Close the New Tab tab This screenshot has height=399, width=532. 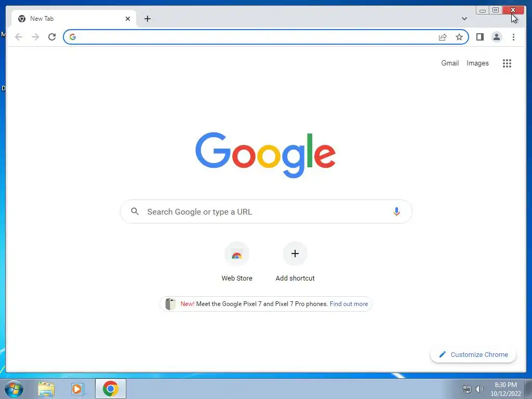[128, 19]
